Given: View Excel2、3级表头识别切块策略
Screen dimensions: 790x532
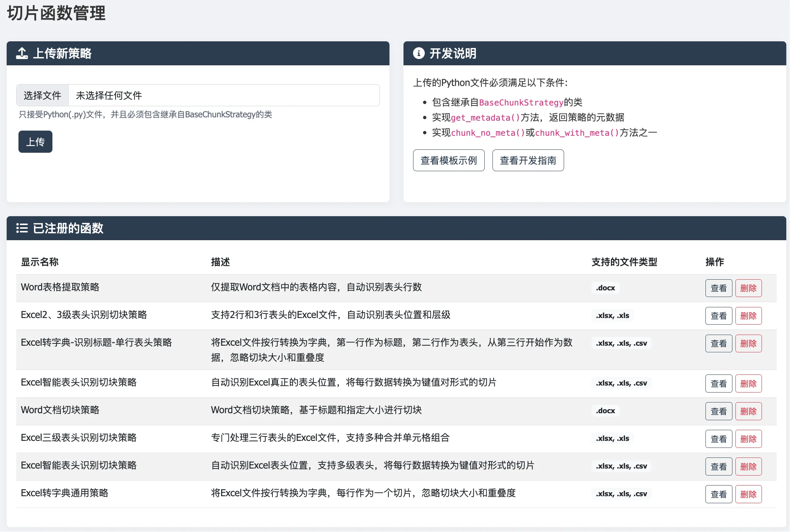Looking at the screenshot, I should (718, 316).
